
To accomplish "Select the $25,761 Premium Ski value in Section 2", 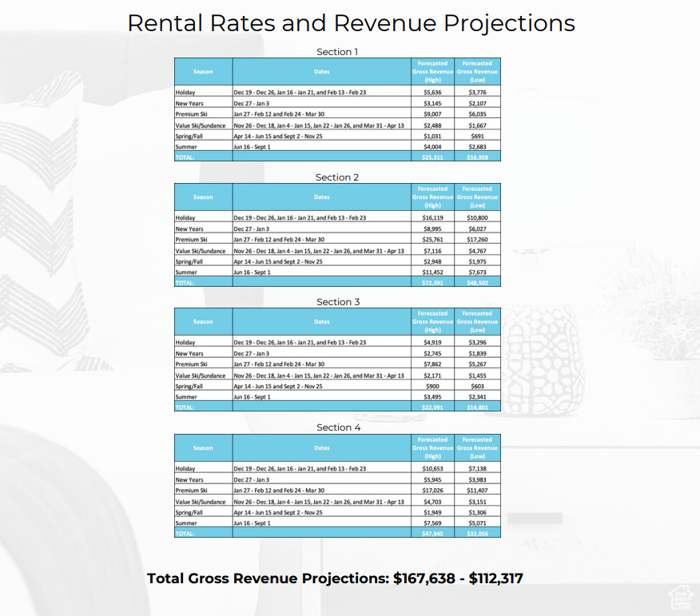I will pos(432,240).
